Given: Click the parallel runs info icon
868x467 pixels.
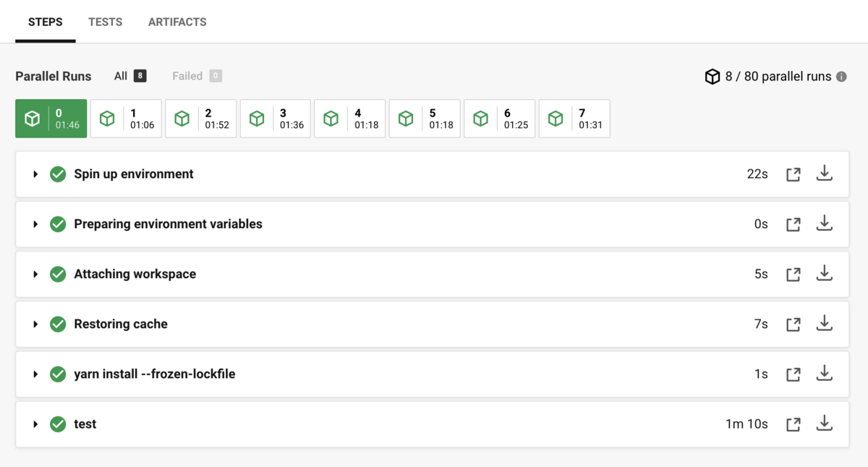Looking at the screenshot, I should [x=841, y=76].
